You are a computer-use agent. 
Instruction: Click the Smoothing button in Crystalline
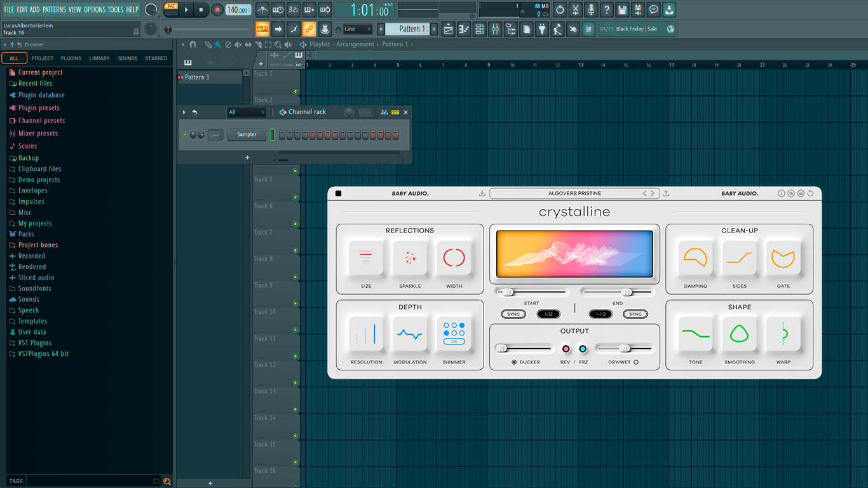point(739,334)
